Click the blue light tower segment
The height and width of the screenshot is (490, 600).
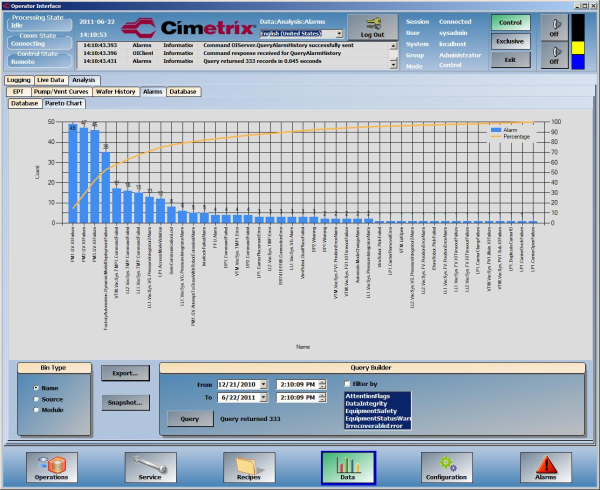pos(578,62)
